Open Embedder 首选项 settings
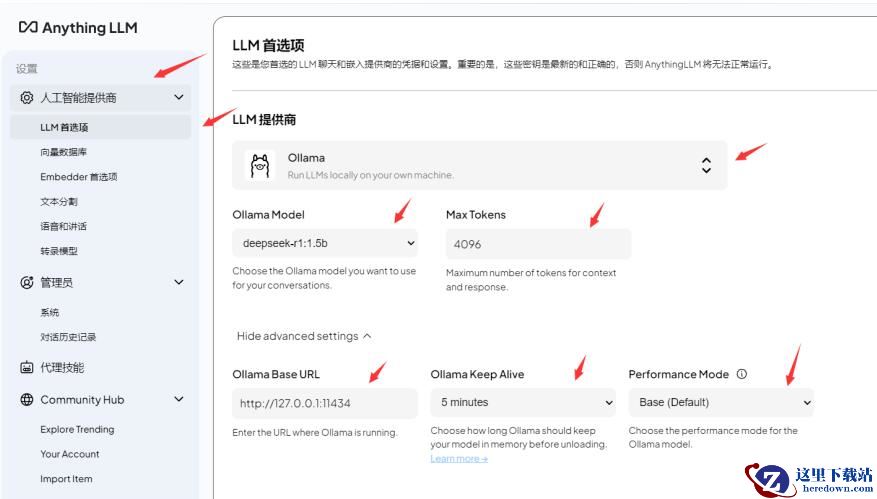The height and width of the screenshot is (499, 877). click(79, 177)
